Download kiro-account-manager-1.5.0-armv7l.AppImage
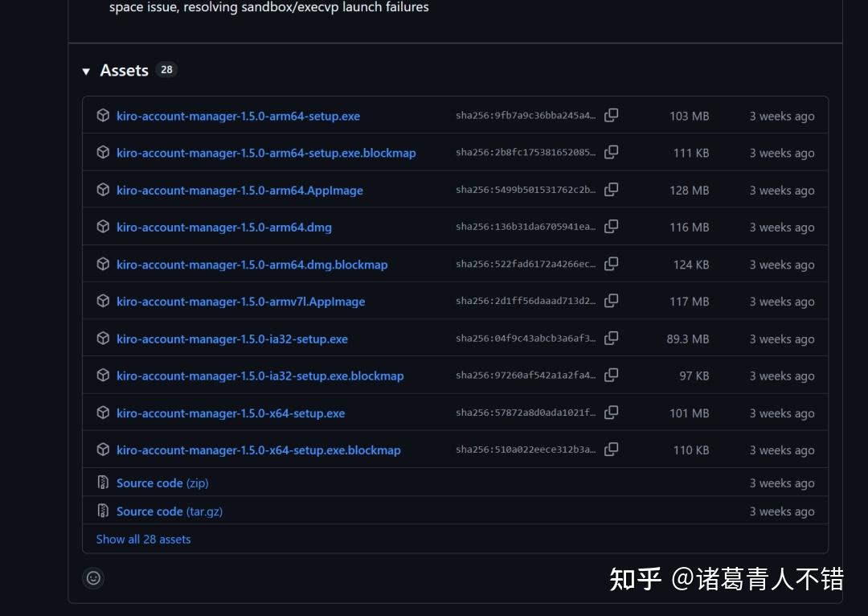The height and width of the screenshot is (616, 868). click(240, 302)
